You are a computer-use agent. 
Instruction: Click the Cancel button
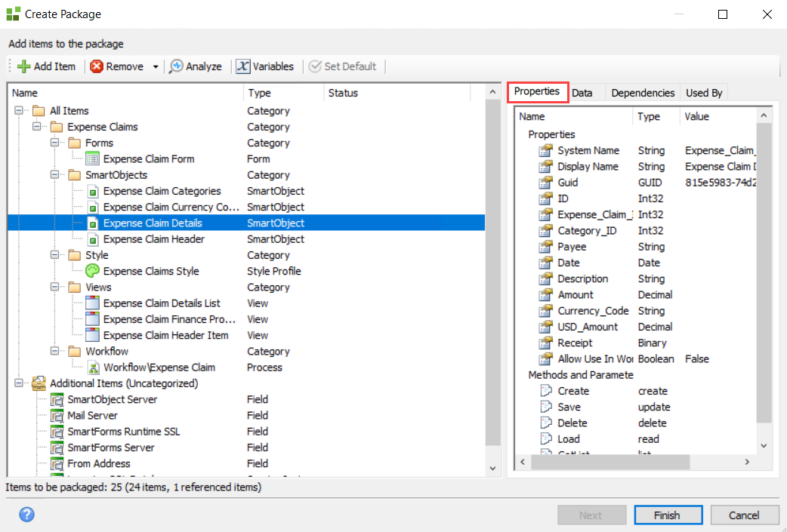[x=744, y=515]
